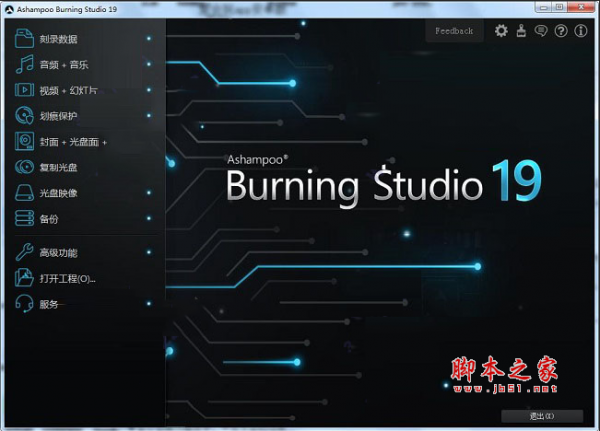Select the 视频 + 幻灯片 menu entry
600x431 pixels.
pos(85,90)
